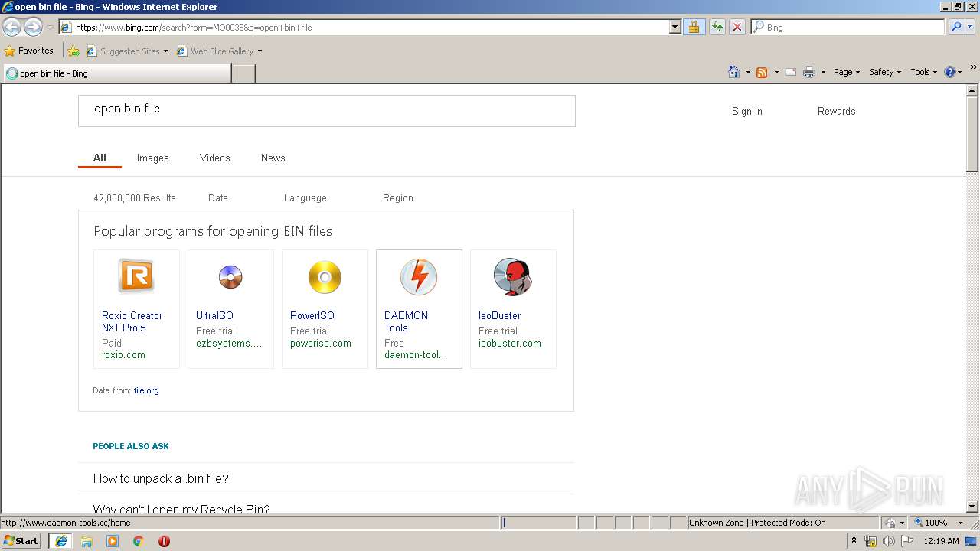Open the UltraISO disc icon
This screenshot has width=980, height=551.
(x=230, y=276)
